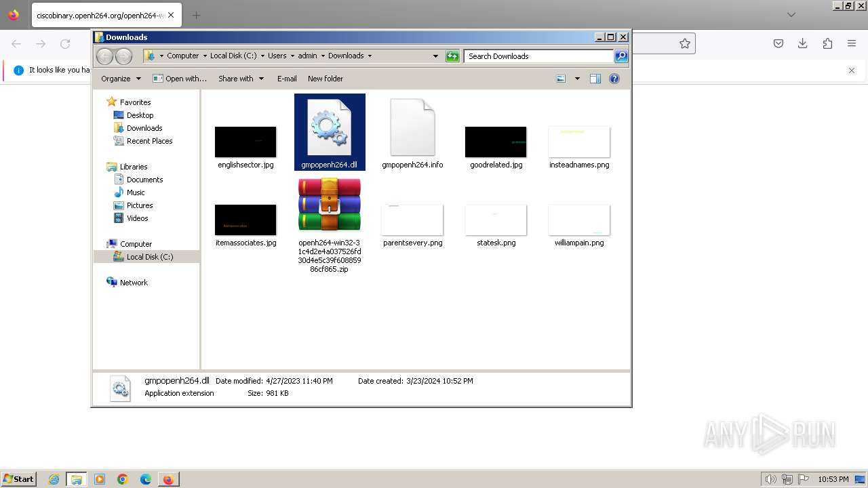Click the E-mail toolbar button
The image size is (868, 488).
point(287,79)
